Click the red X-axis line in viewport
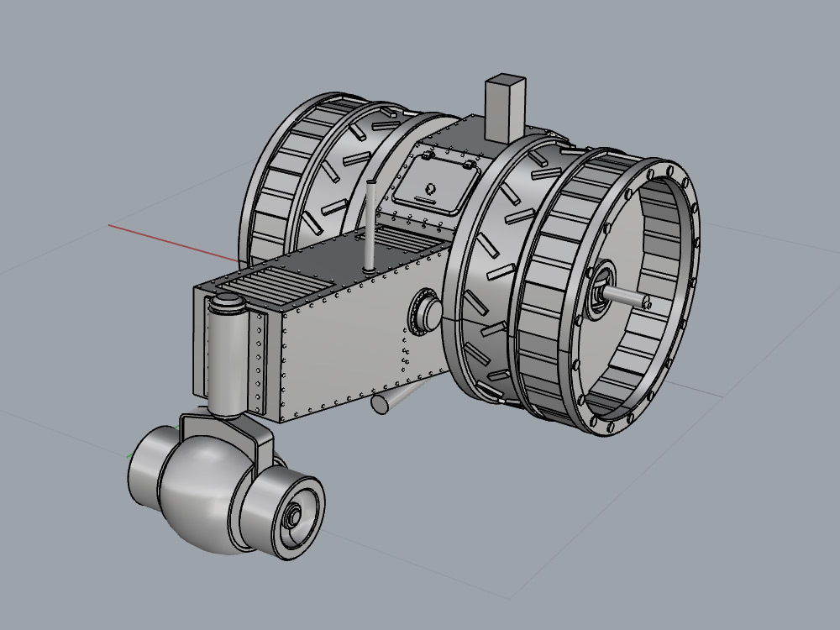The image size is (840, 630). click(174, 244)
